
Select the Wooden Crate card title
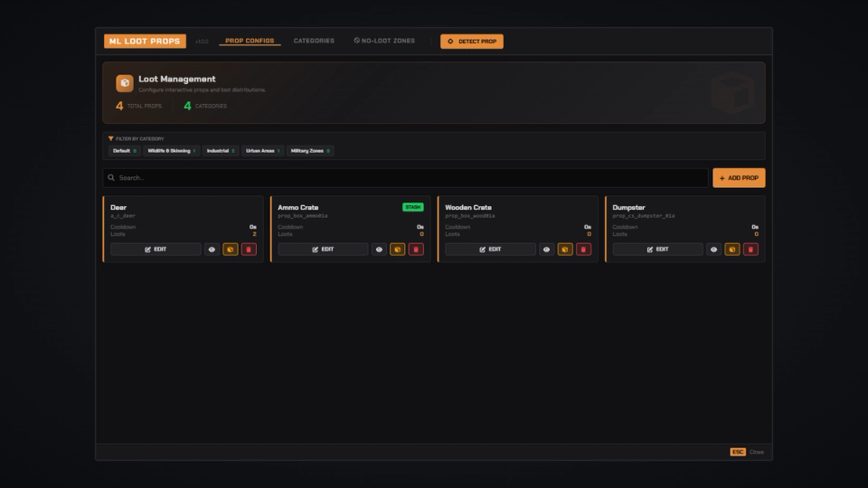pyautogui.click(x=468, y=208)
